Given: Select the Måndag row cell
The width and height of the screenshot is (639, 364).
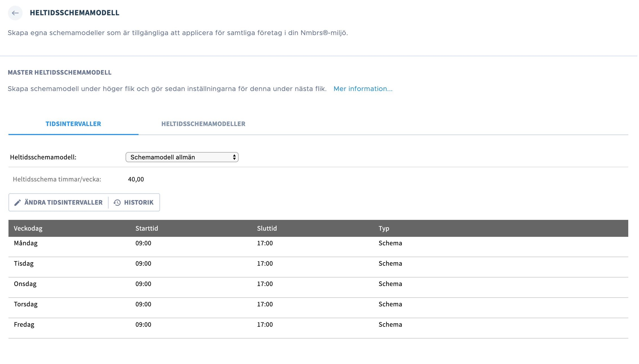Looking at the screenshot, I should [26, 243].
